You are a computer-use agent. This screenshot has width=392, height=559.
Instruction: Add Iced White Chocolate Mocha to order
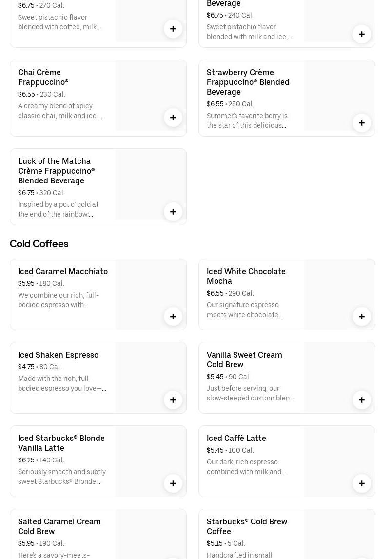pyautogui.click(x=362, y=317)
